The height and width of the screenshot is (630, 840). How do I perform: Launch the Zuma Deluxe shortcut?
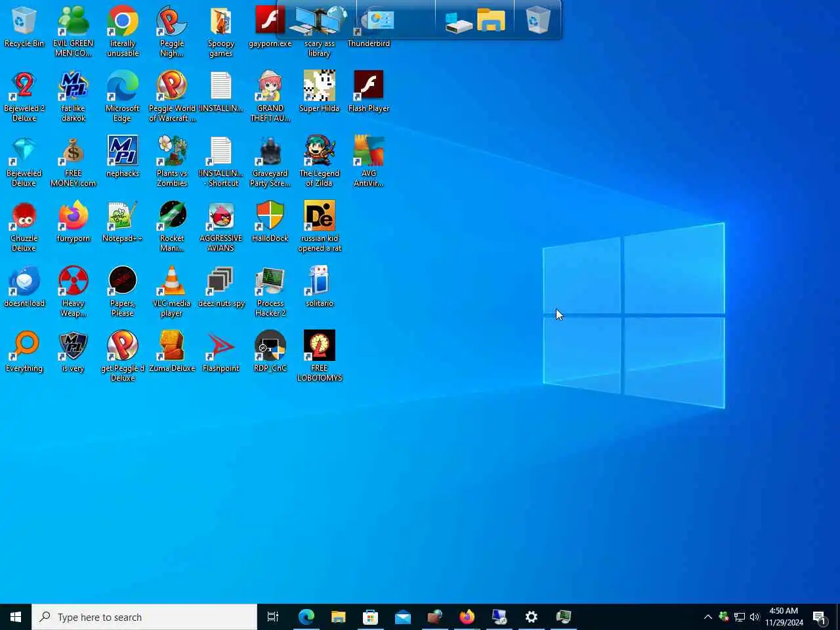172,352
